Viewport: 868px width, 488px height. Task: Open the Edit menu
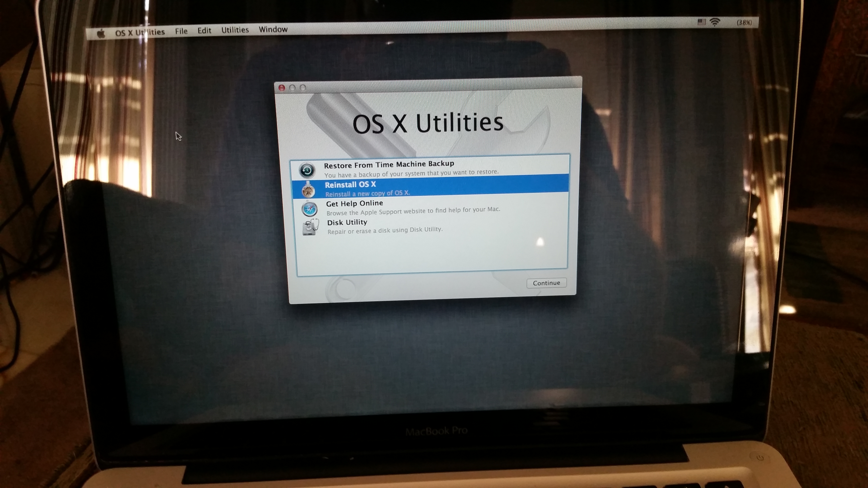[x=204, y=31]
